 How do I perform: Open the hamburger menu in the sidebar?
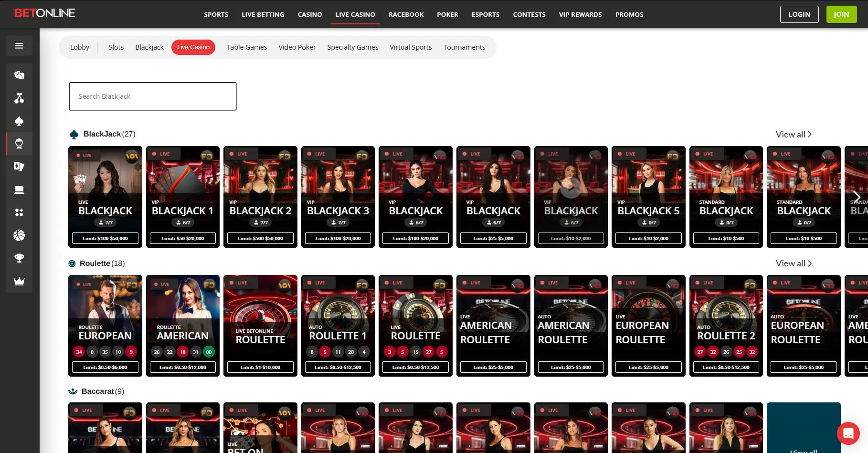pyautogui.click(x=19, y=46)
